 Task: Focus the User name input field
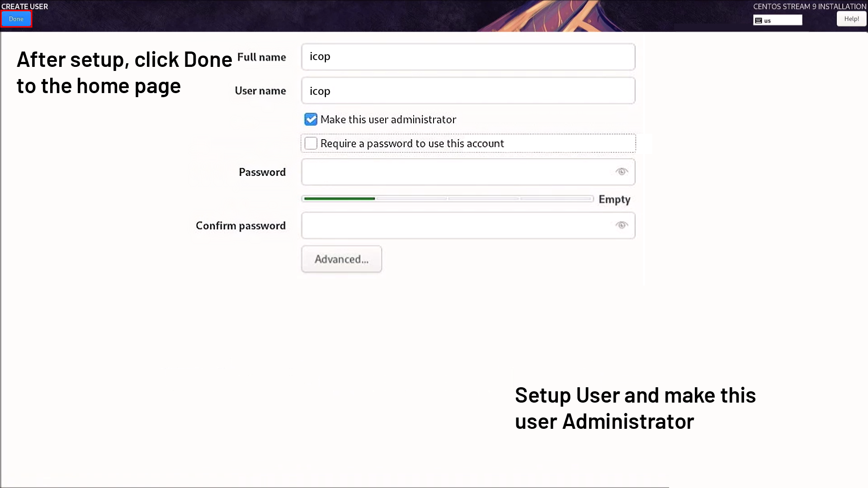coord(468,91)
